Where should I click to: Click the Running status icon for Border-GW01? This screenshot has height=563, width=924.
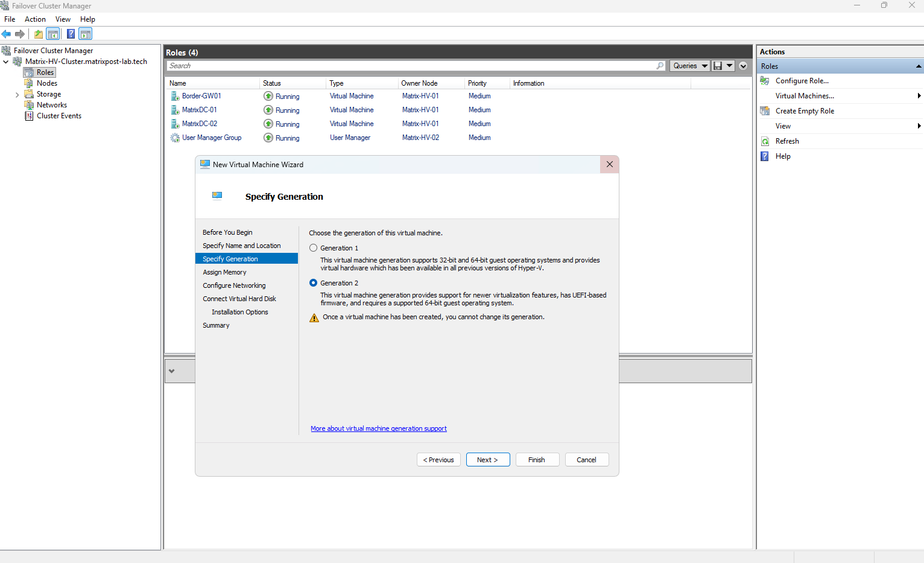268,96
